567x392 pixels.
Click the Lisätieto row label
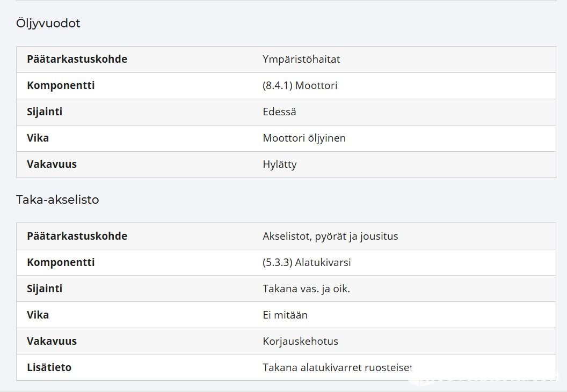(49, 367)
